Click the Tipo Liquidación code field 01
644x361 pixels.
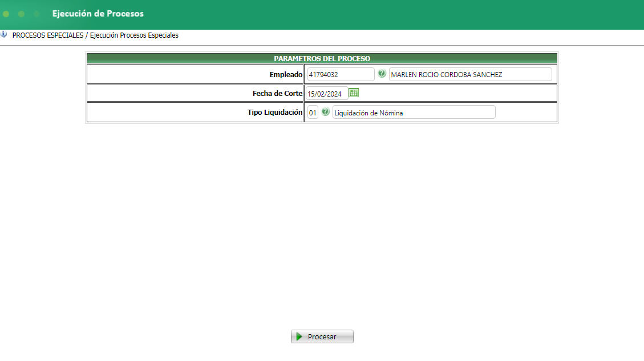pyautogui.click(x=313, y=113)
